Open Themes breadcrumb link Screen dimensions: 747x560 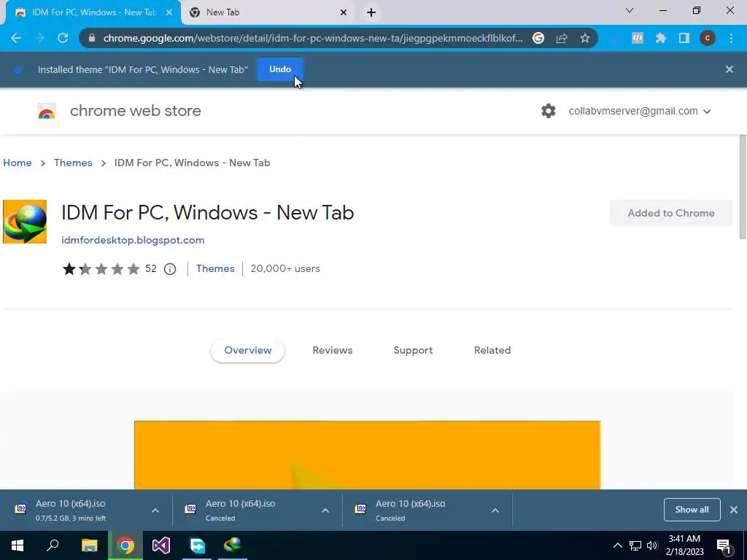(x=73, y=163)
